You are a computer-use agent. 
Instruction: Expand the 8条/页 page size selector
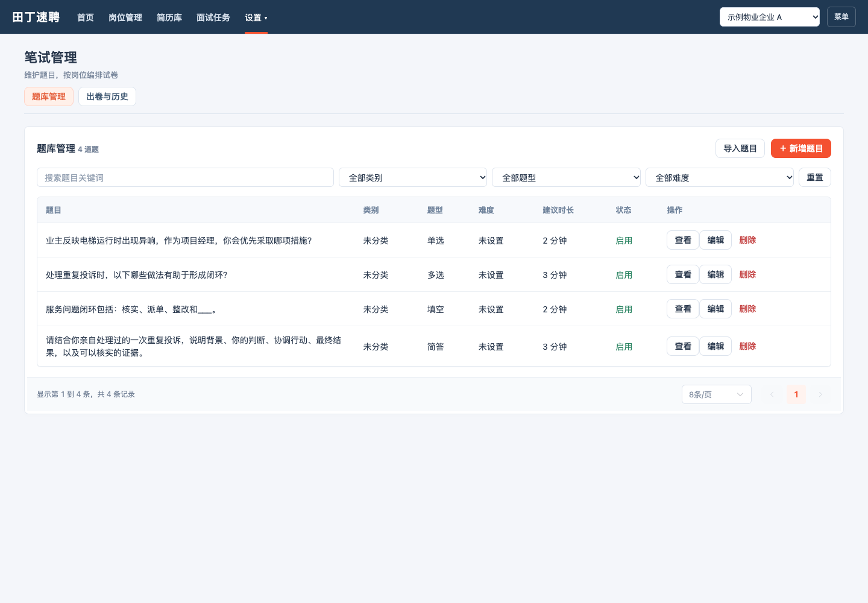[x=717, y=394]
